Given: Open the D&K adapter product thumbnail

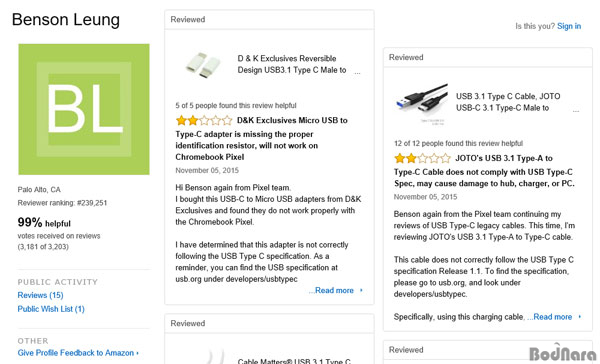Looking at the screenshot, I should pyautogui.click(x=203, y=65).
